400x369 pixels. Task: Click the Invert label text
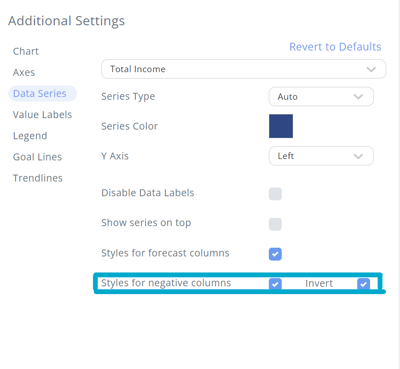(319, 283)
